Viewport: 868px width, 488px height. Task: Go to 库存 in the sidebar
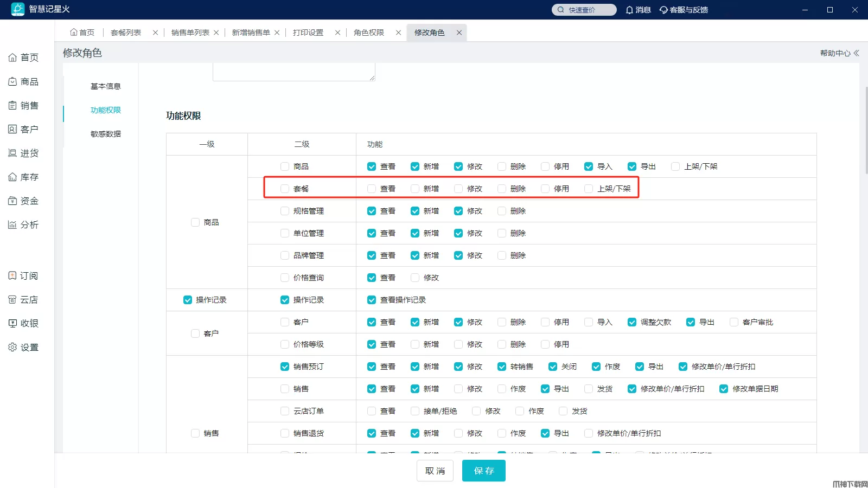23,177
